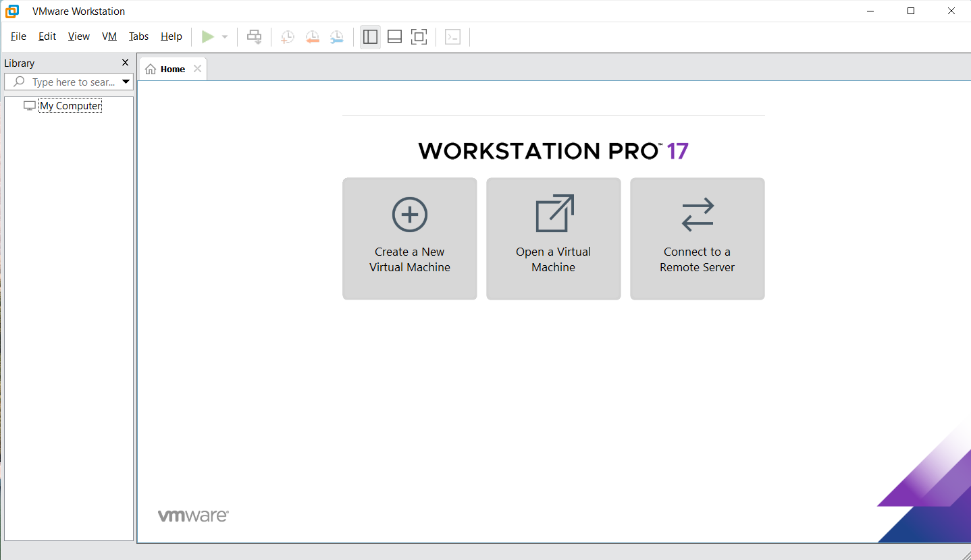Open the VM menu
Image resolution: width=971 pixels, height=560 pixels.
(109, 36)
